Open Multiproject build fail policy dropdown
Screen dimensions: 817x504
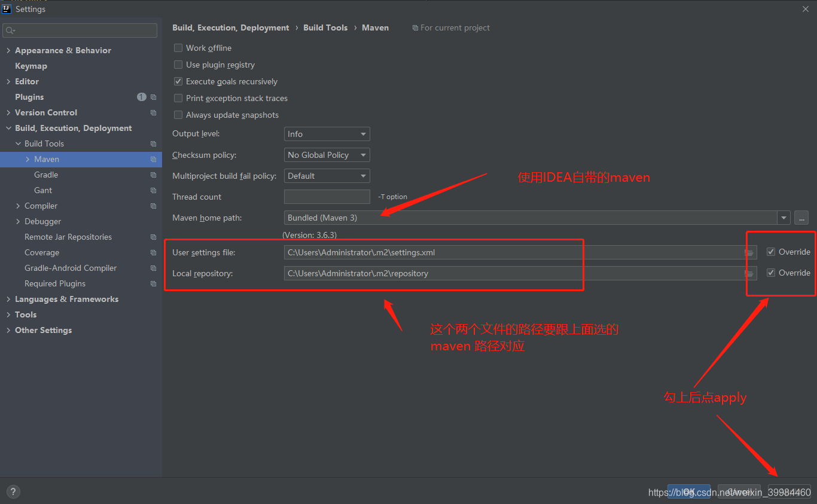click(x=327, y=176)
